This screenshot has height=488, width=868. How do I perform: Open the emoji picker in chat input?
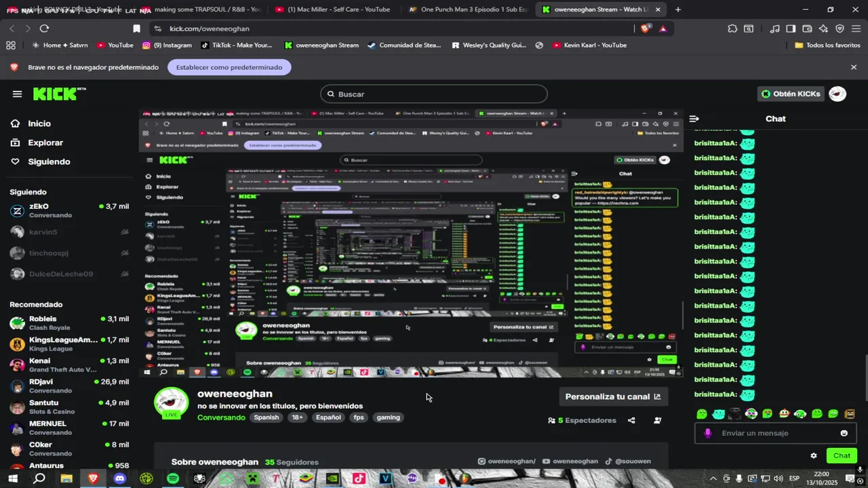tap(844, 433)
